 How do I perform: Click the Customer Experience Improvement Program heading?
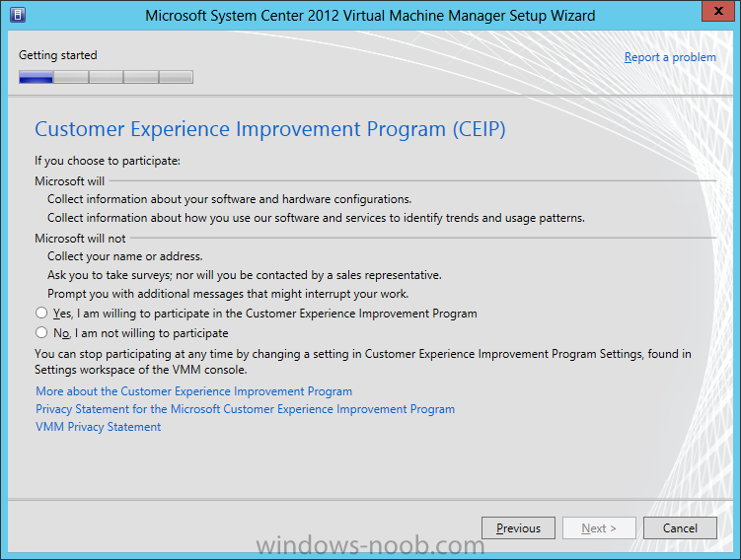270,129
